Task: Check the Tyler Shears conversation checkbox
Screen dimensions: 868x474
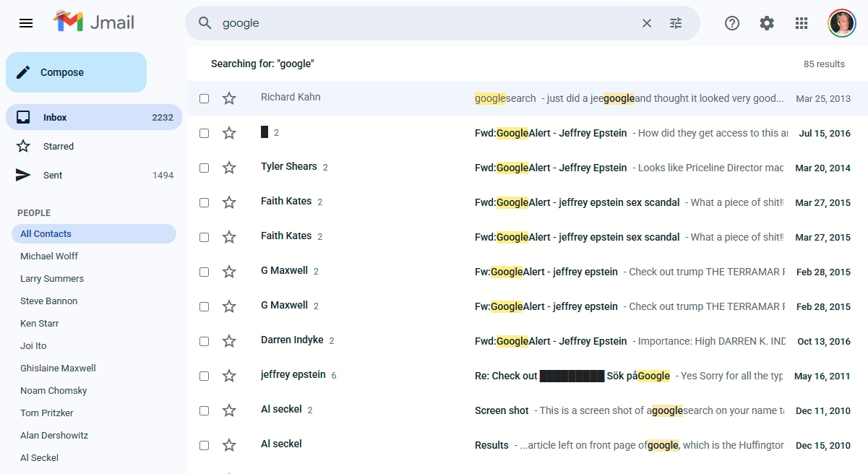Action: [203, 167]
